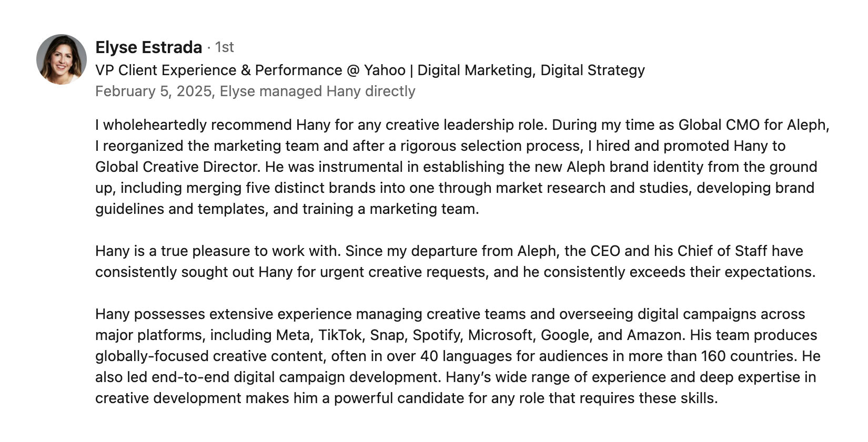Screen dimensions: 868x442
Task: Click the word Yahoo in the headline
Action: 385,70
